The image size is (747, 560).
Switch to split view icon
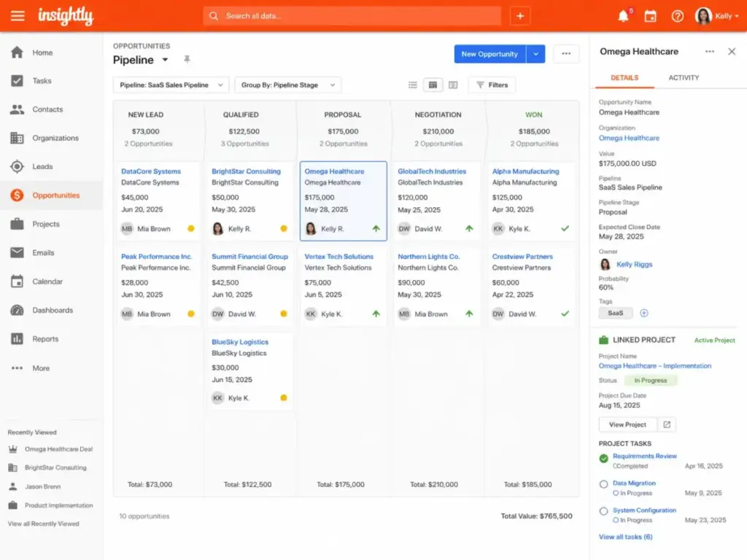[452, 85]
